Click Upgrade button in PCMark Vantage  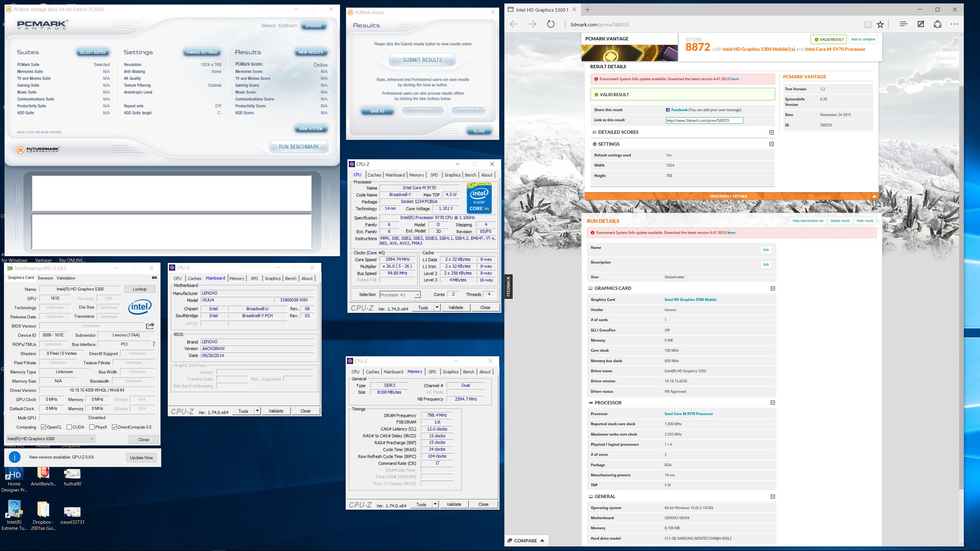pyautogui.click(x=314, y=26)
